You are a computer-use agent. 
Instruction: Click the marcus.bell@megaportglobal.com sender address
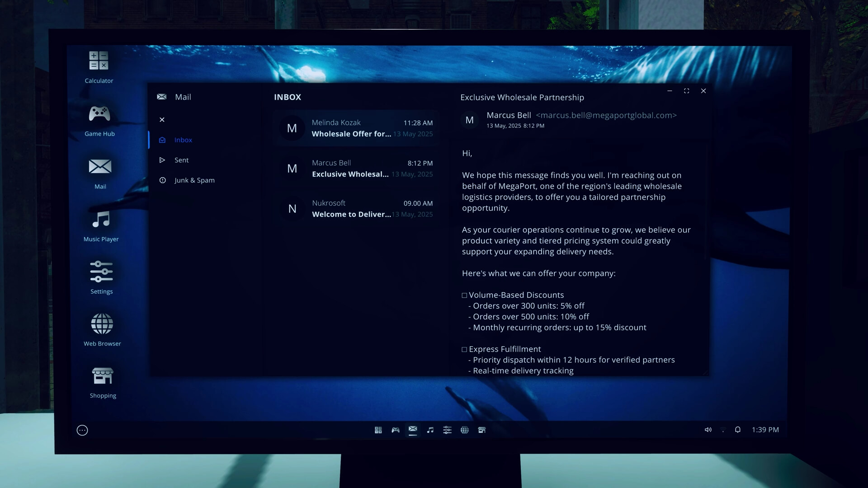click(606, 115)
